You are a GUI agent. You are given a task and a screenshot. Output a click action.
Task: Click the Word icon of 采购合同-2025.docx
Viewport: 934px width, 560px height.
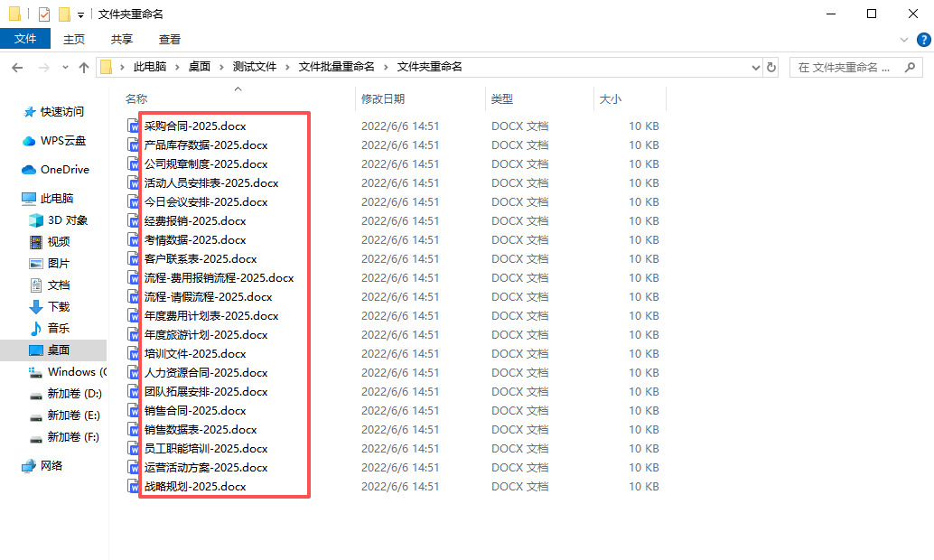[x=133, y=126]
